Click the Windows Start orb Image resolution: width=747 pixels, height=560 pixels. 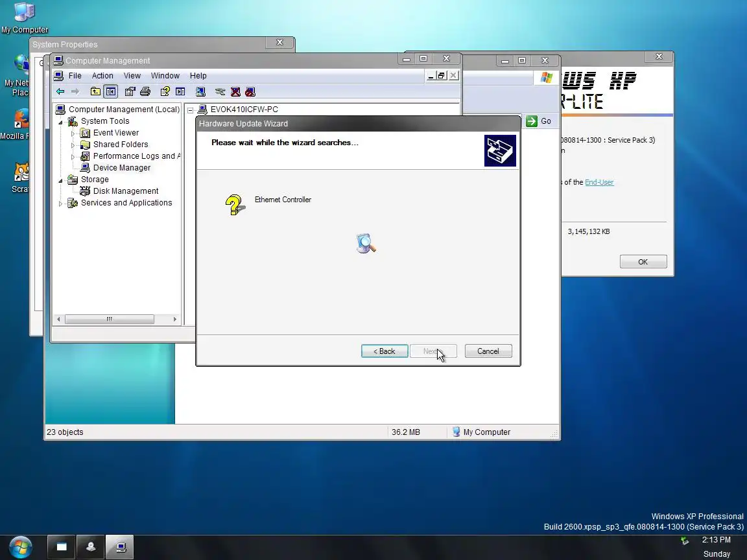pos(21,546)
